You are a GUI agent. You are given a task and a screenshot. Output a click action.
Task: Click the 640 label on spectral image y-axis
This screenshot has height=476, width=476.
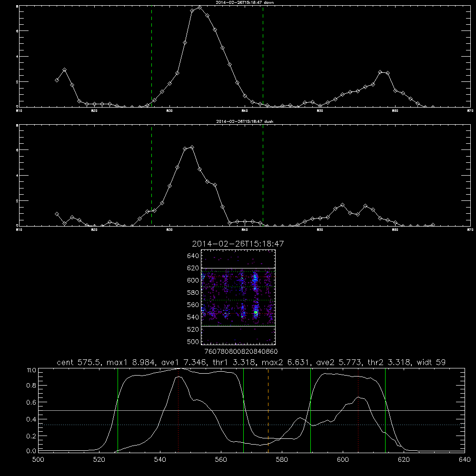[x=193, y=256]
